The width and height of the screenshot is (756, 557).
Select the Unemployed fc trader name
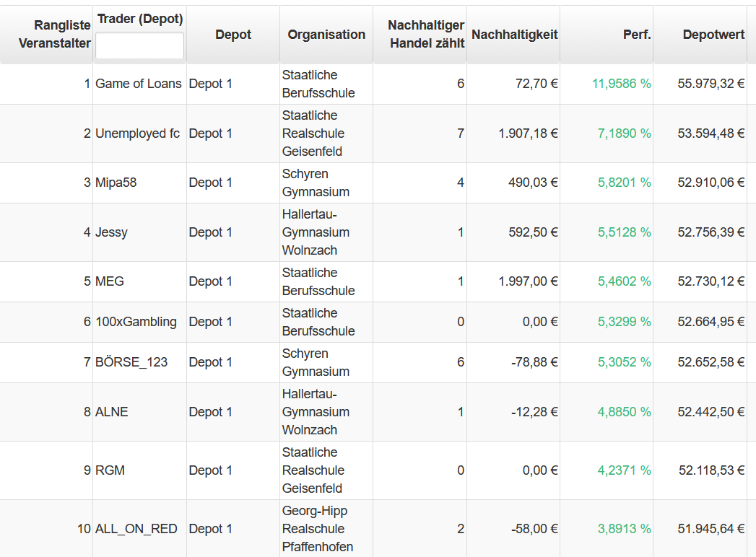[137, 133]
